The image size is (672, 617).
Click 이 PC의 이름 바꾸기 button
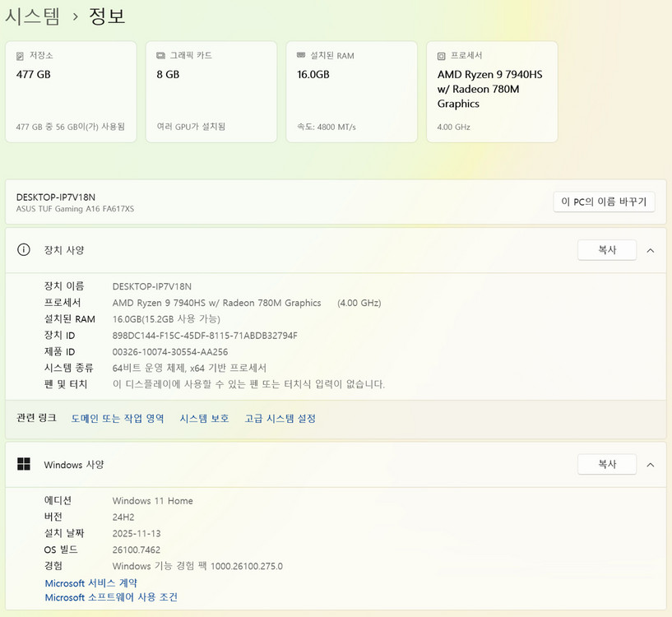click(x=604, y=202)
